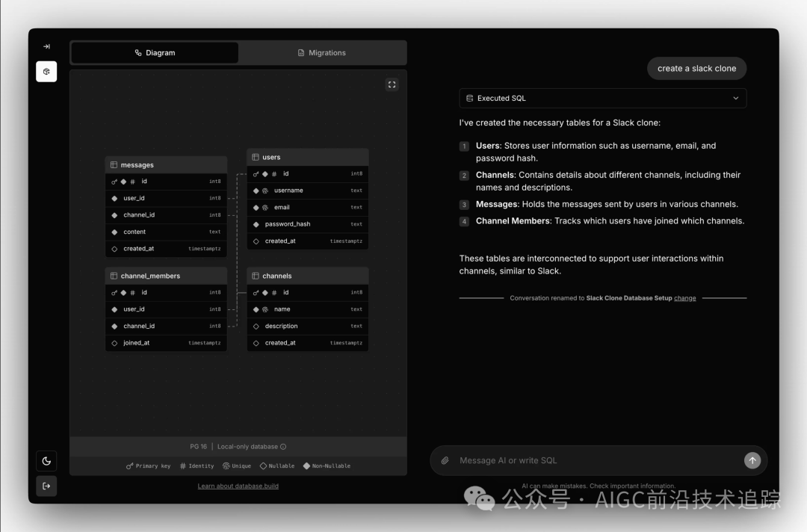Click the table icon beside channel_members
The width and height of the screenshot is (807, 532).
[x=114, y=276]
